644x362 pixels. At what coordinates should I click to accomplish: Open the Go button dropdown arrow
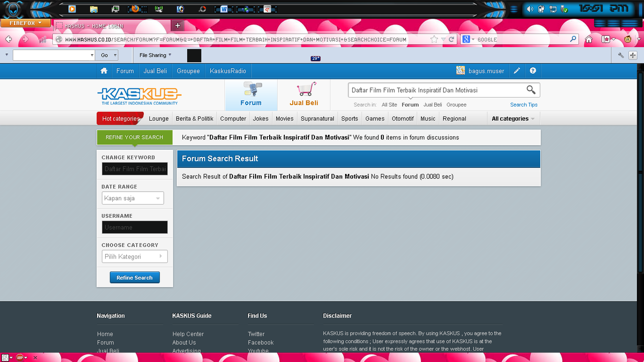click(x=115, y=55)
